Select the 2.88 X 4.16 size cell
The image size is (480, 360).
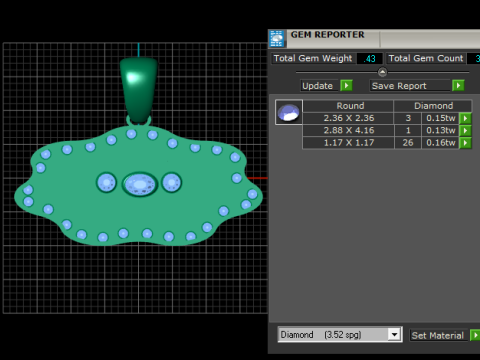pos(348,130)
